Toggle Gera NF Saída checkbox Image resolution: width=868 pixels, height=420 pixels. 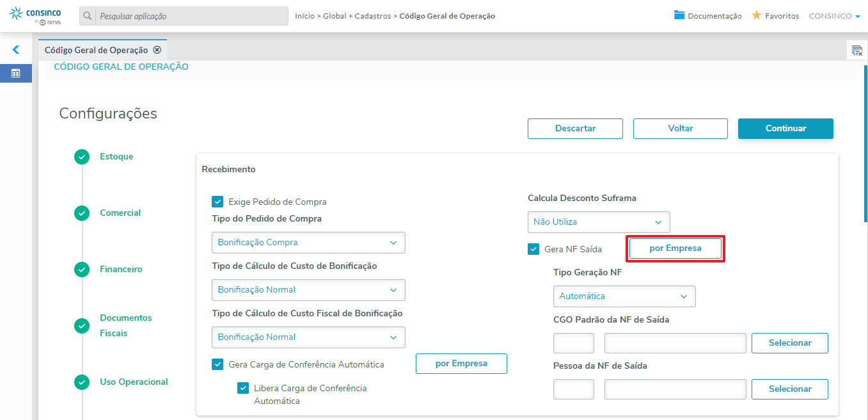point(533,249)
